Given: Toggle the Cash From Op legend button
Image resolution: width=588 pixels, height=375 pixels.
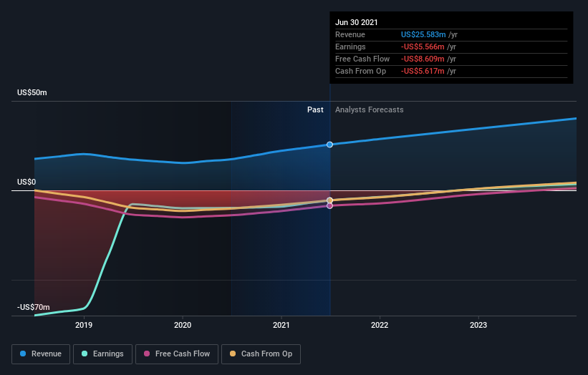Looking at the screenshot, I should (261, 354).
